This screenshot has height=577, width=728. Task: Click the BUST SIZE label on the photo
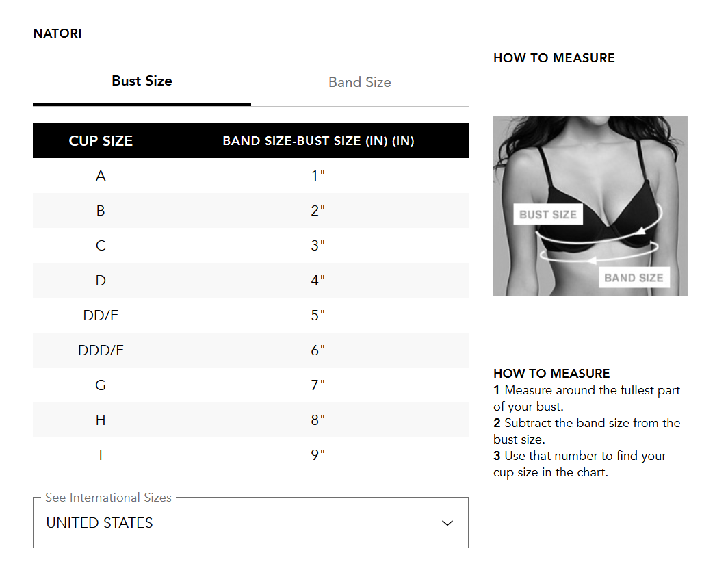click(547, 214)
